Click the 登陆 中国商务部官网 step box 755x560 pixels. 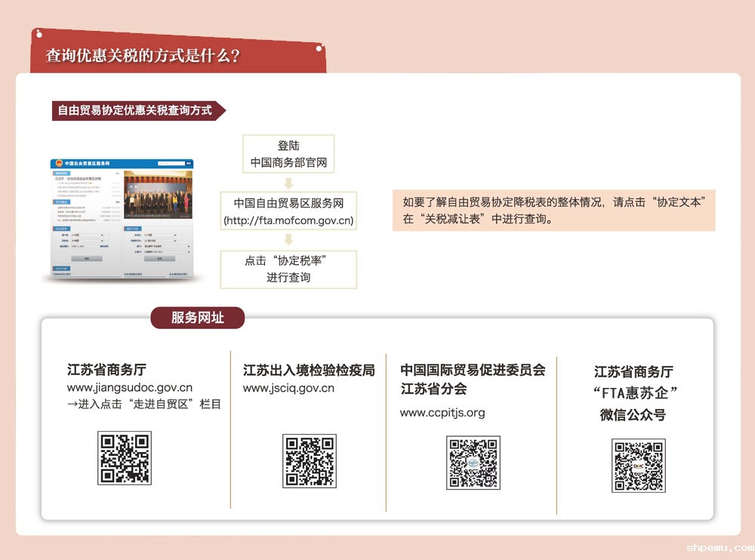[x=288, y=154]
